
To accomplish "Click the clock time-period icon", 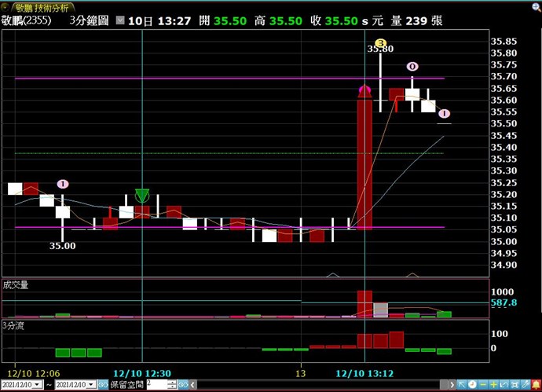I will [x=472, y=384].
